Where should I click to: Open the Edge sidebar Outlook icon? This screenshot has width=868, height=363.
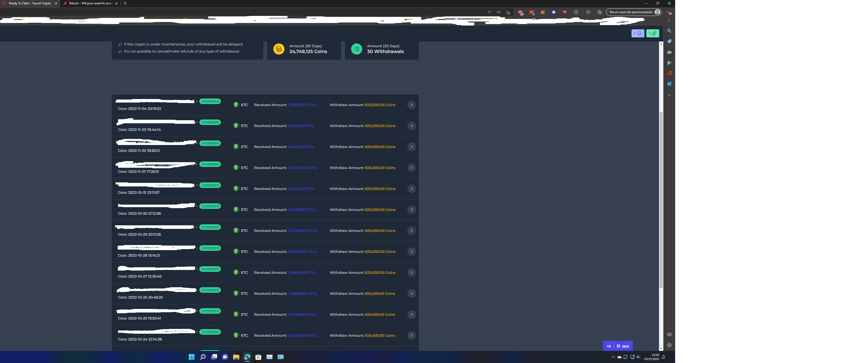point(669,84)
